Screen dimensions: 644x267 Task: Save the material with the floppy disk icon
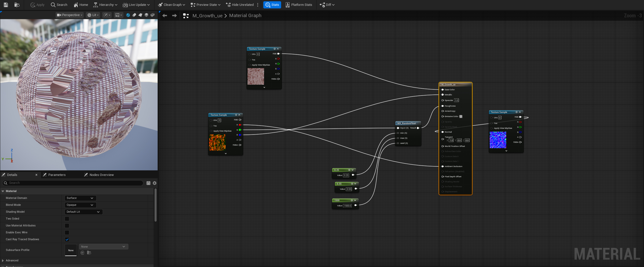click(6, 5)
